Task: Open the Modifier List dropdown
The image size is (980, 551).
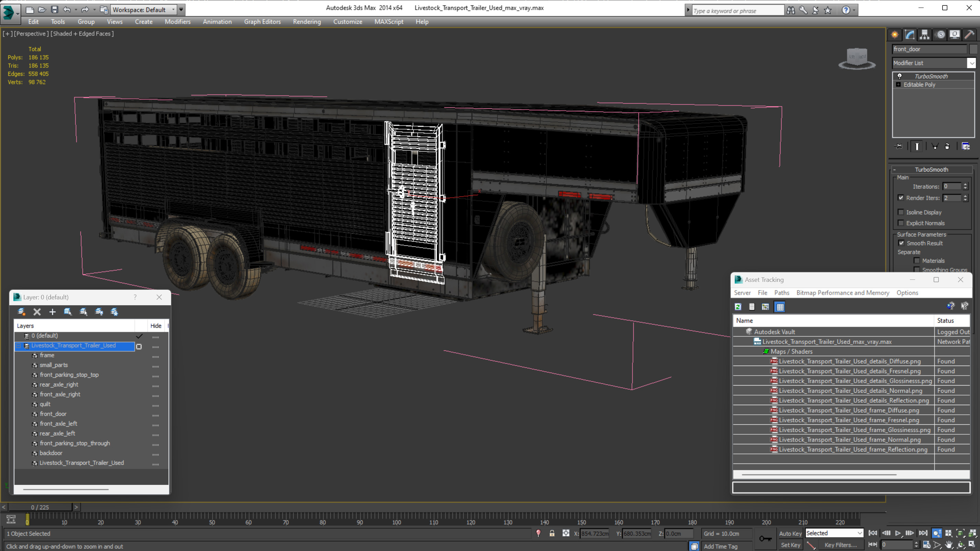Action: coord(972,63)
